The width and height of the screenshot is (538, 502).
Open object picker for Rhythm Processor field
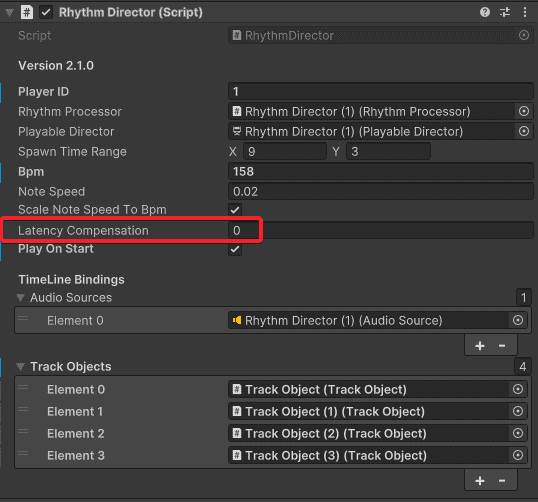[524, 111]
